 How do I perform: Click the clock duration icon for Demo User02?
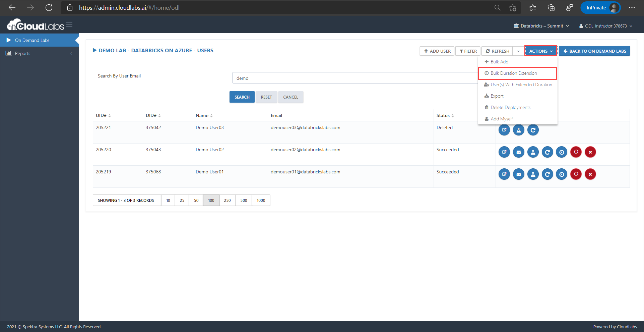click(x=562, y=152)
